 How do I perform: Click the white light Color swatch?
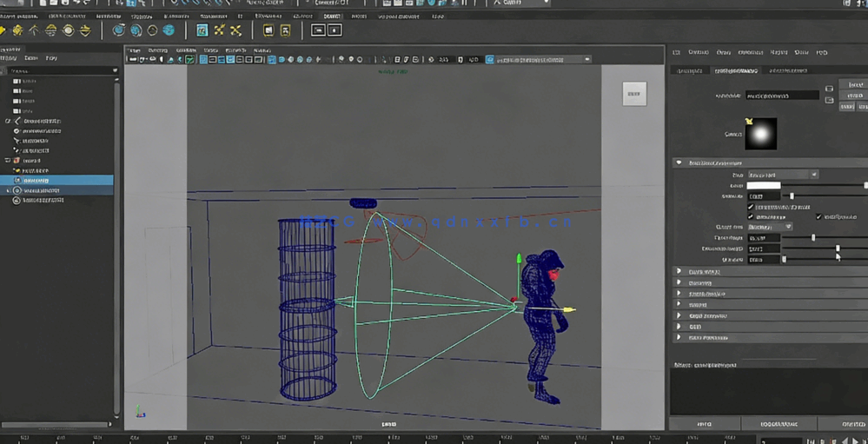pos(764,186)
